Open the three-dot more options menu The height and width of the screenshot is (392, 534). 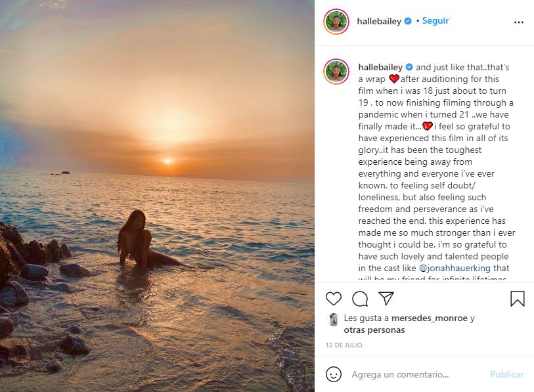(x=519, y=22)
